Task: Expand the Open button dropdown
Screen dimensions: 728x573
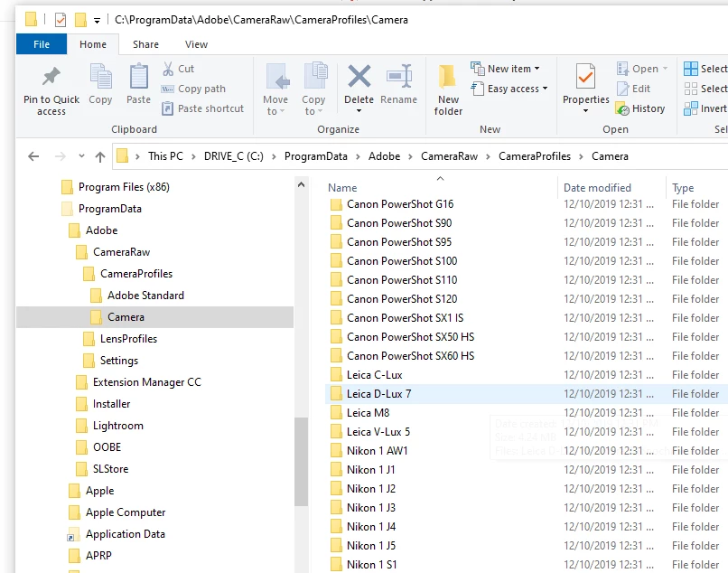Action: click(x=666, y=69)
